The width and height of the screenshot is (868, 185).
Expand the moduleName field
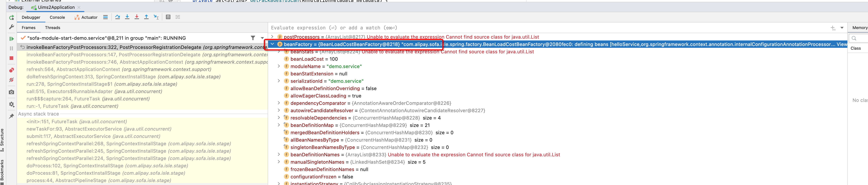click(279, 66)
